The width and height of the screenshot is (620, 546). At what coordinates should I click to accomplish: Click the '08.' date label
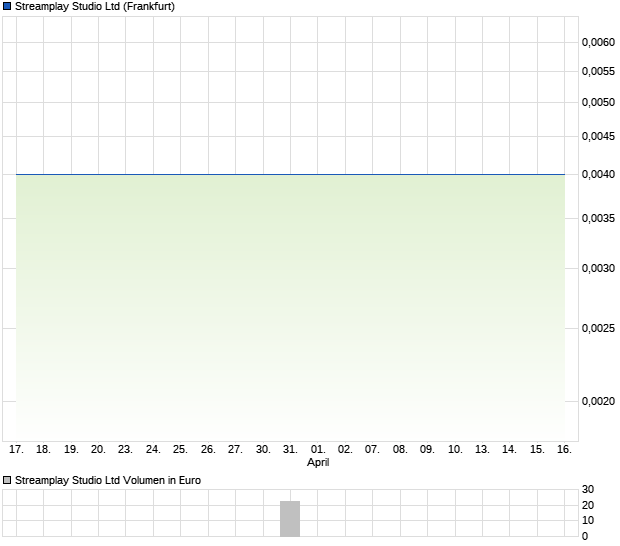click(400, 449)
